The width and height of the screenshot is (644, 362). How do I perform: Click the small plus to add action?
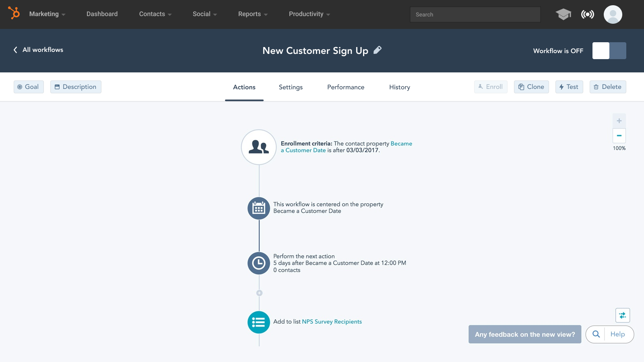(x=259, y=293)
